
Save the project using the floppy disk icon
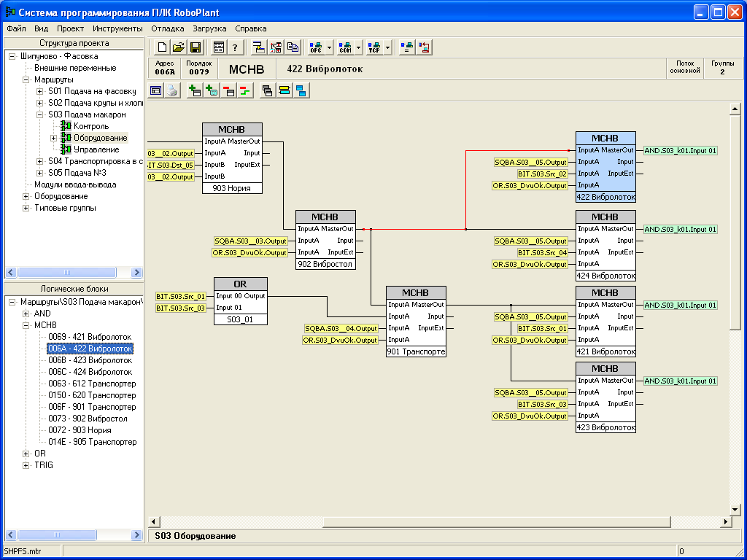coord(196,47)
